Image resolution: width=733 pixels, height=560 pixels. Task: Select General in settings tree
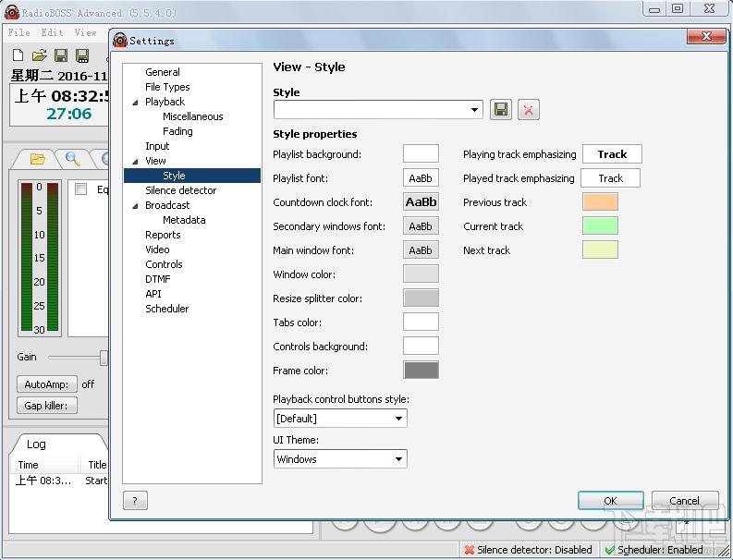pos(162,72)
